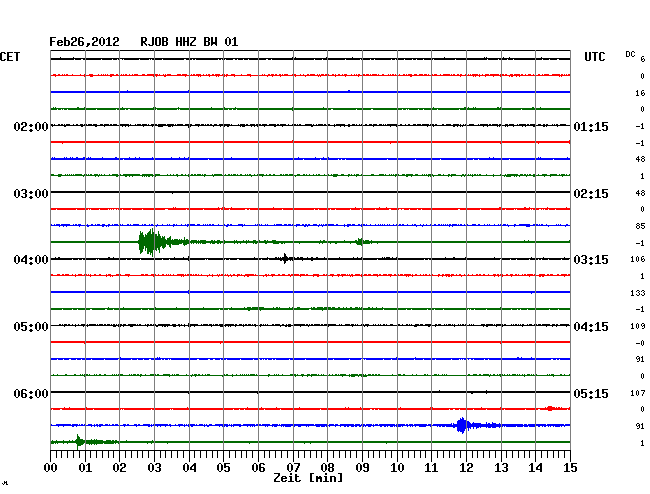
Task: Select the DC value 133
Action: [x=638, y=293]
